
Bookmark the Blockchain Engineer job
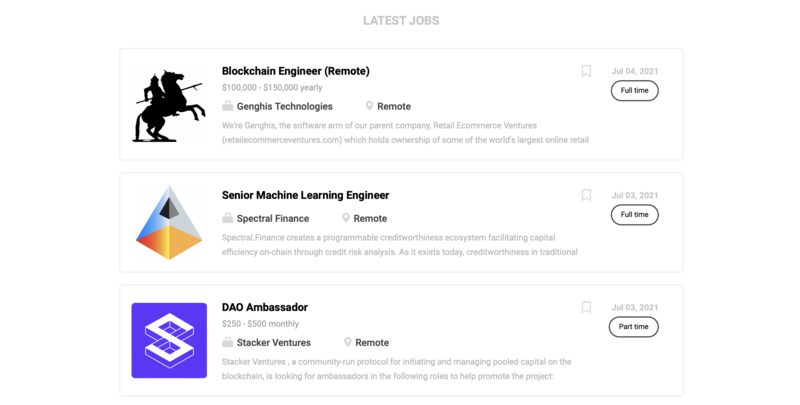(586, 71)
